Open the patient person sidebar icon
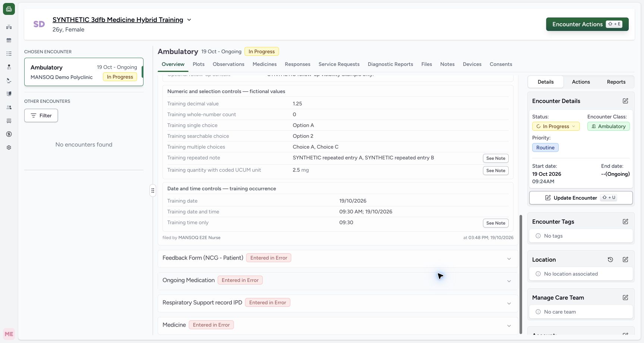Viewport: 644px width, 343px height. point(9,67)
